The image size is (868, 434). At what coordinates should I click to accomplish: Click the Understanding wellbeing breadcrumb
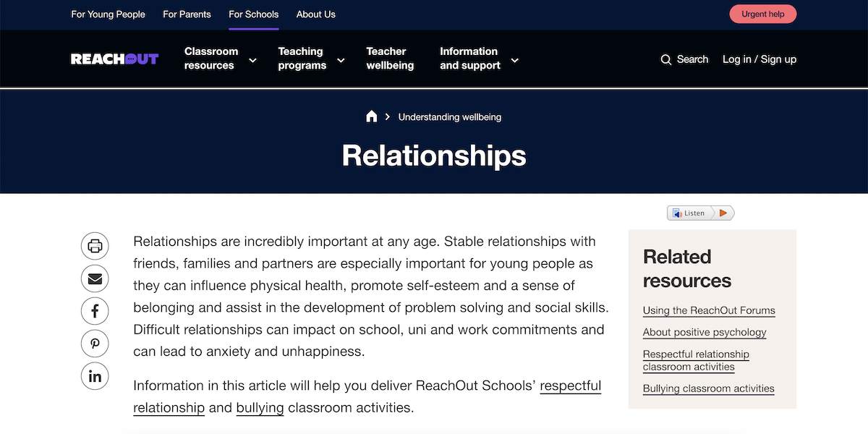(449, 116)
